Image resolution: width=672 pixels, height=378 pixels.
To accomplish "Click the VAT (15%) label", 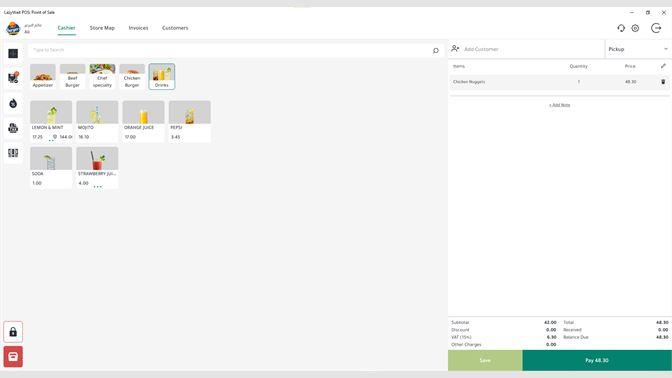I will point(461,337).
